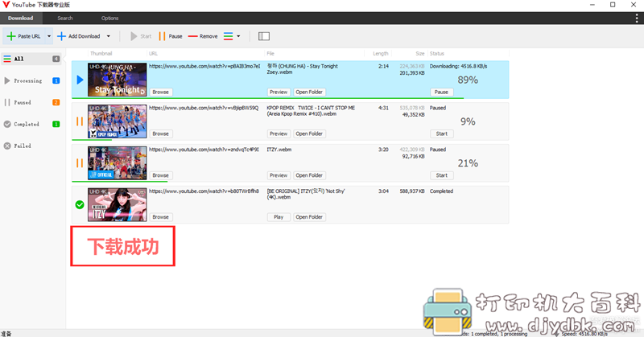Open Folder for the Not Shy download
The image size is (644, 337).
tap(309, 216)
